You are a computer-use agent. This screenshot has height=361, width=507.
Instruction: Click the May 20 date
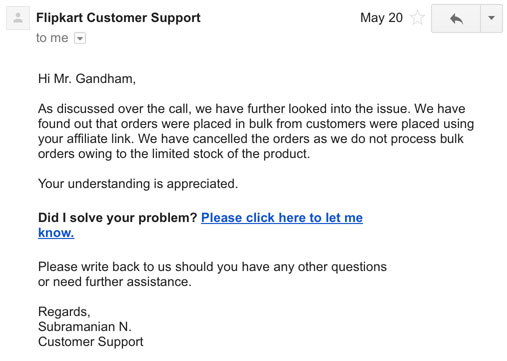tap(381, 18)
